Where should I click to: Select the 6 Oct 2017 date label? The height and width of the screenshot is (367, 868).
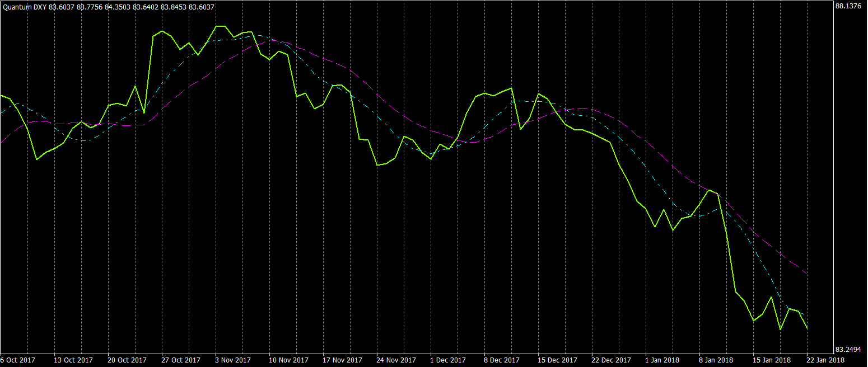click(x=19, y=360)
